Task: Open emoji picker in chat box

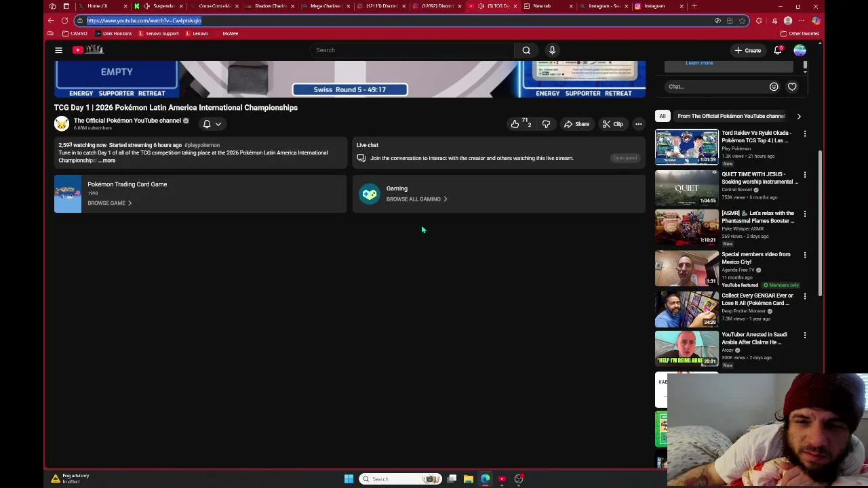Action: pyautogui.click(x=774, y=87)
